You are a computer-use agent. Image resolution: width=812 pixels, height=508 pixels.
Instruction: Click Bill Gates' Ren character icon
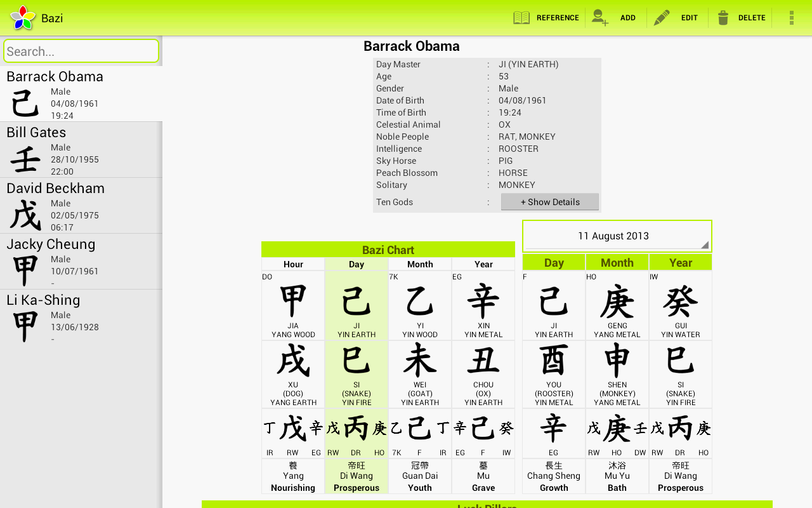point(25,159)
